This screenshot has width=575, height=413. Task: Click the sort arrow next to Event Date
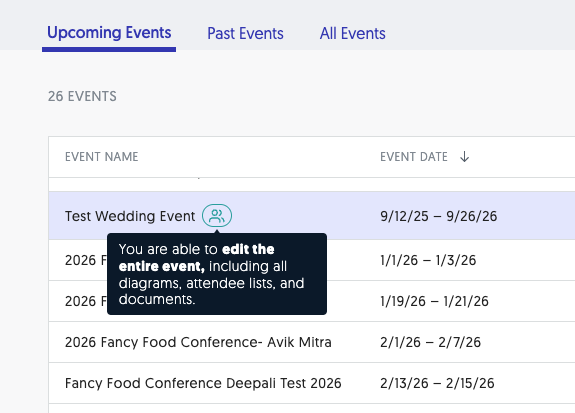coord(465,157)
